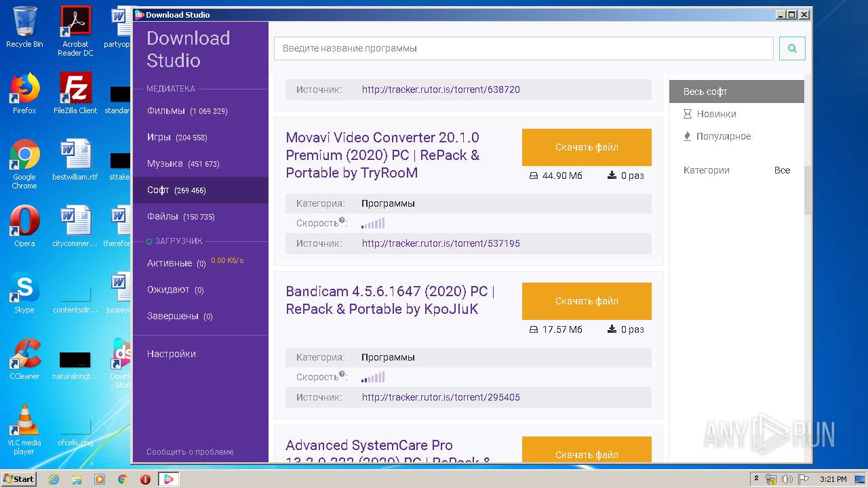Open Игры media library section
The image size is (868, 488).
[x=201, y=137]
